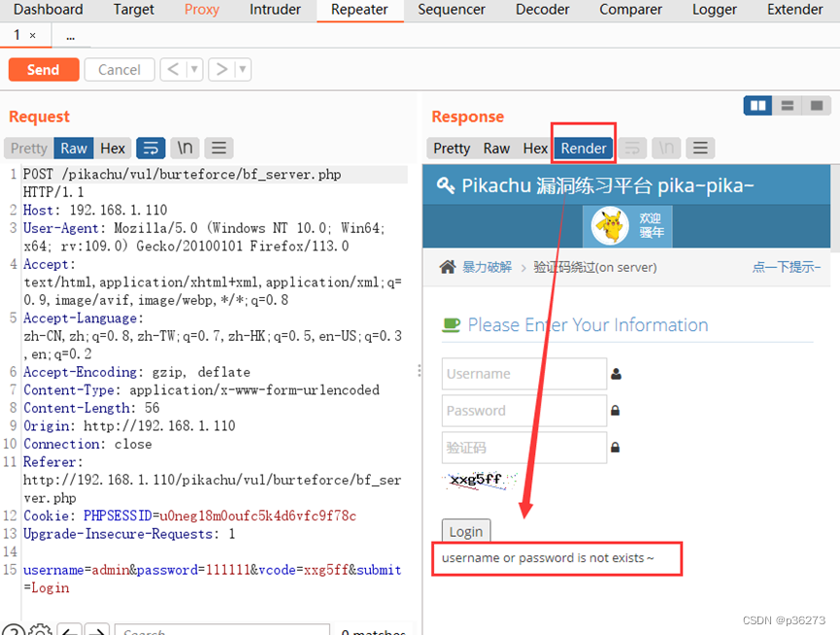Viewport: 840px width, 635px height.
Task: Open the help question mark icon
Action: pyautogui.click(x=14, y=629)
